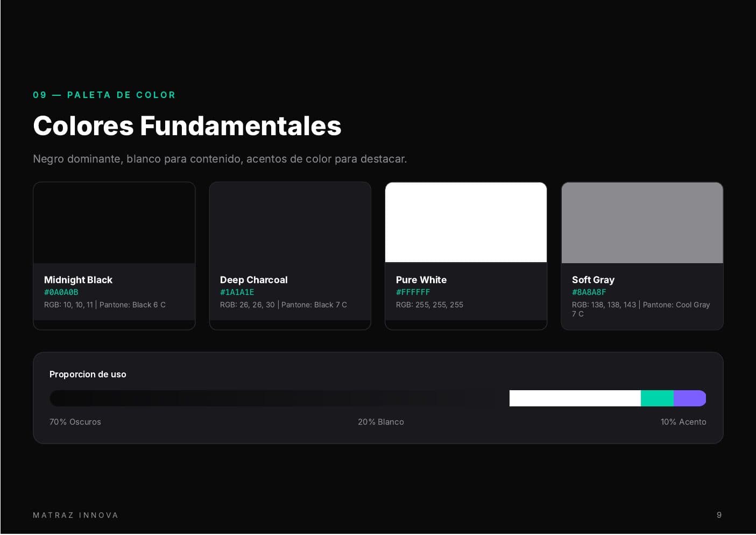Select the purple accent segment of the bar
This screenshot has width=756, height=535.
click(x=689, y=398)
